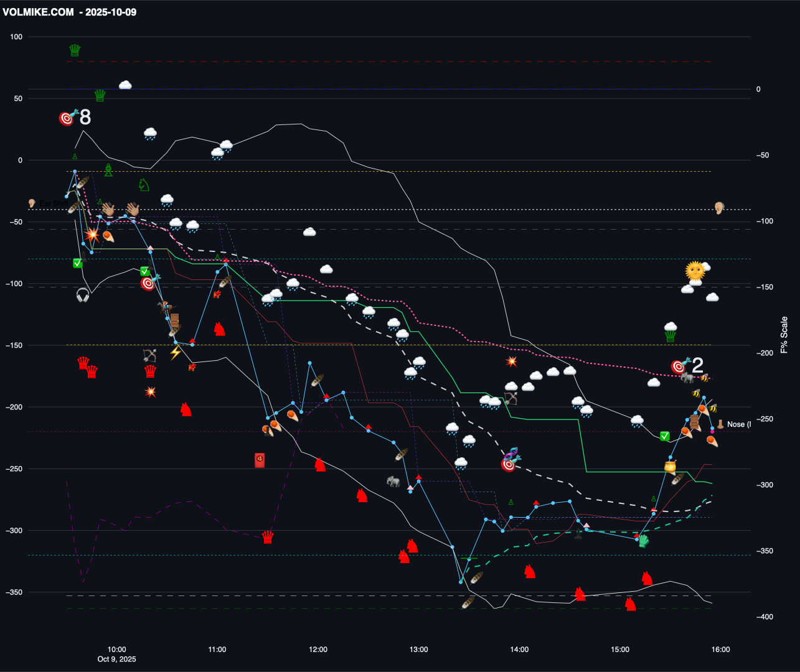Select the 15:00 time axis label

(x=620, y=650)
